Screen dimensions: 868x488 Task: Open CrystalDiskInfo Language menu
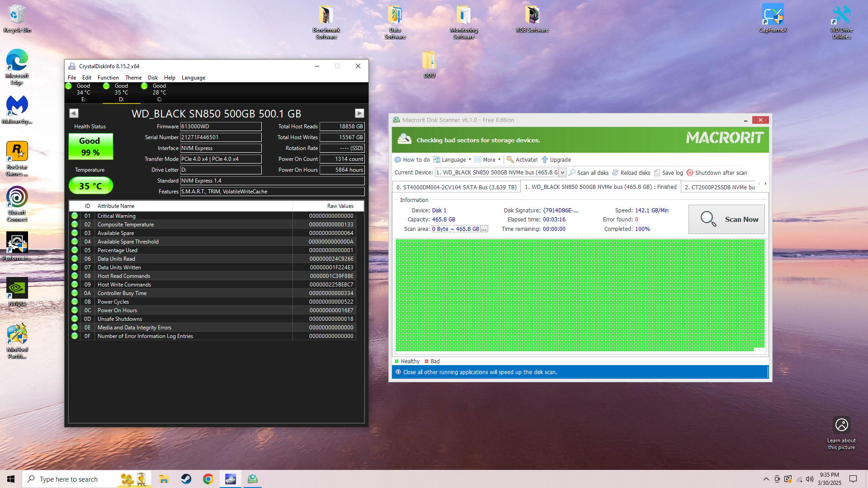[193, 78]
